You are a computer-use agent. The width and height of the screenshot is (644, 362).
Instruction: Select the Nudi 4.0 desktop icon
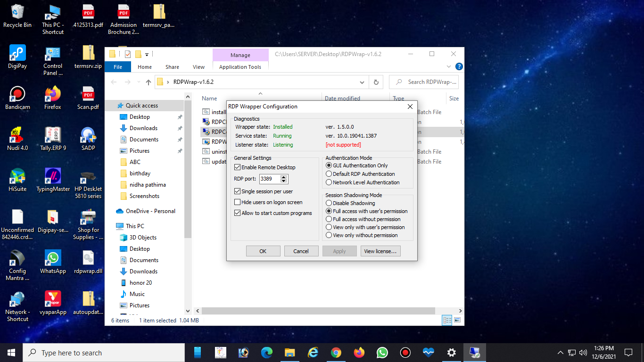pos(17,139)
